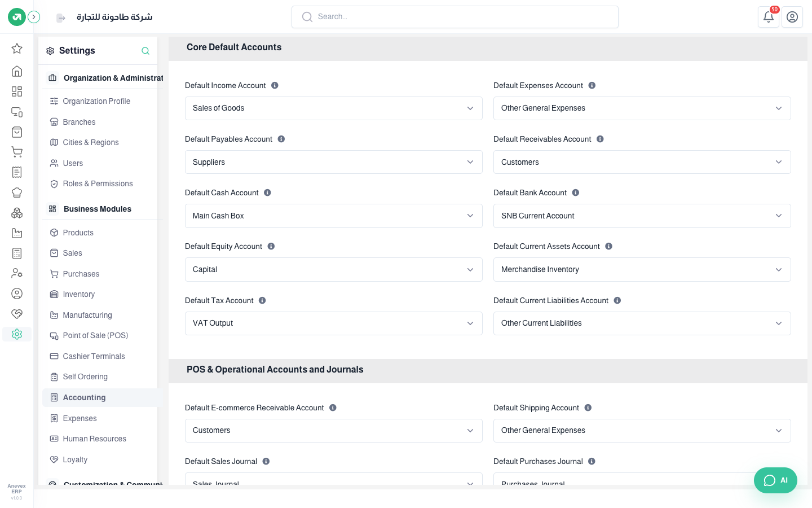Go to home icon in sidebar
The image size is (812, 508).
pyautogui.click(x=17, y=71)
